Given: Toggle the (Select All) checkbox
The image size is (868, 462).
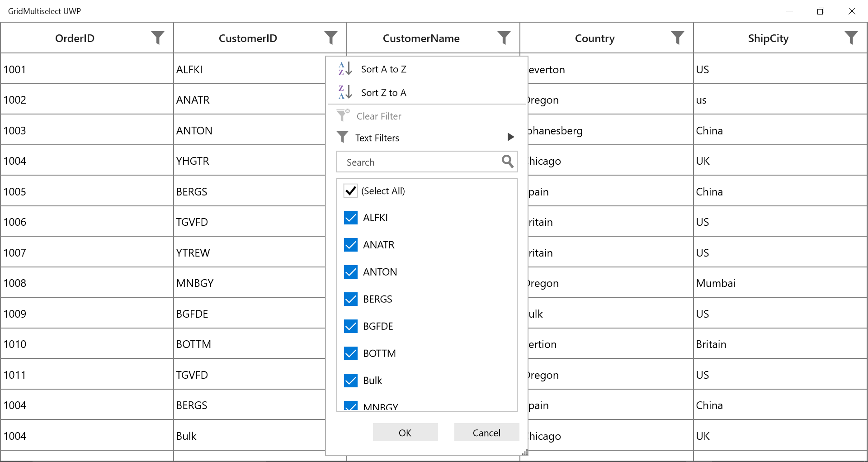Looking at the screenshot, I should tap(351, 191).
